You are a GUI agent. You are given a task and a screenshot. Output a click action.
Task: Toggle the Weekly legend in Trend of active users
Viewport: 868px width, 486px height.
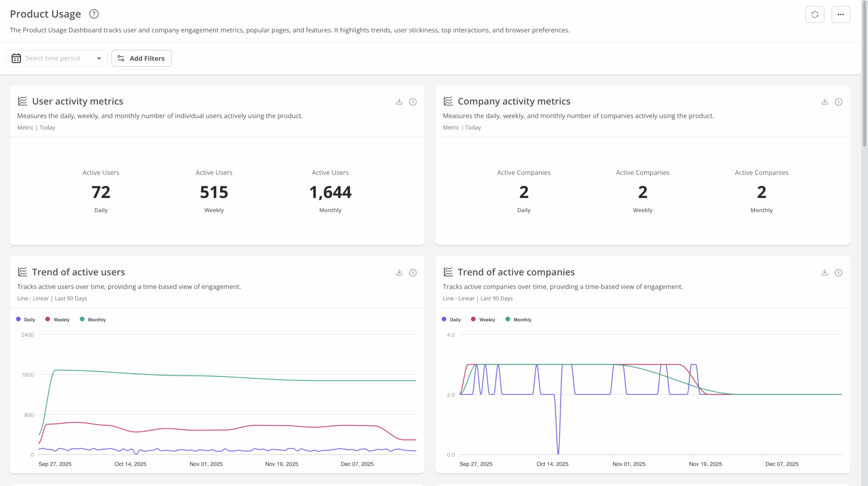57,319
